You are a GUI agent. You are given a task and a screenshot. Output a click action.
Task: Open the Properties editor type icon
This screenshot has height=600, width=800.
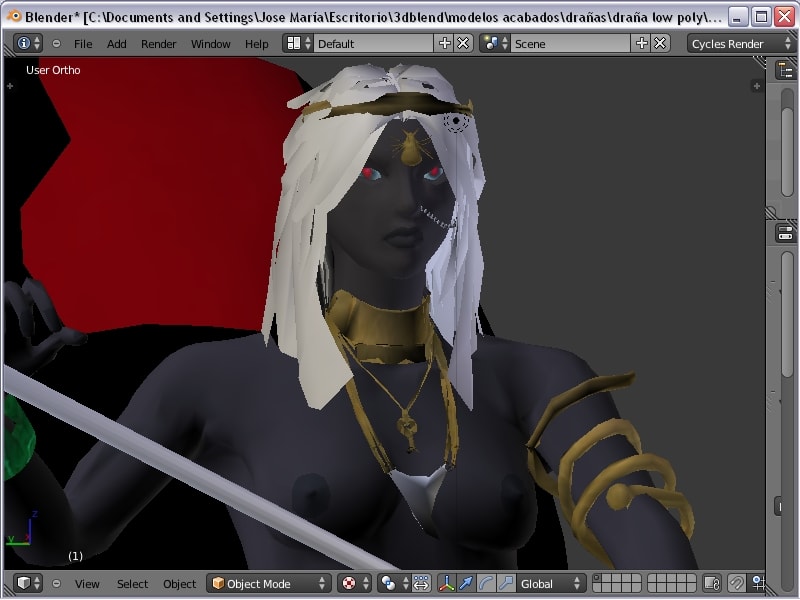[x=786, y=233]
